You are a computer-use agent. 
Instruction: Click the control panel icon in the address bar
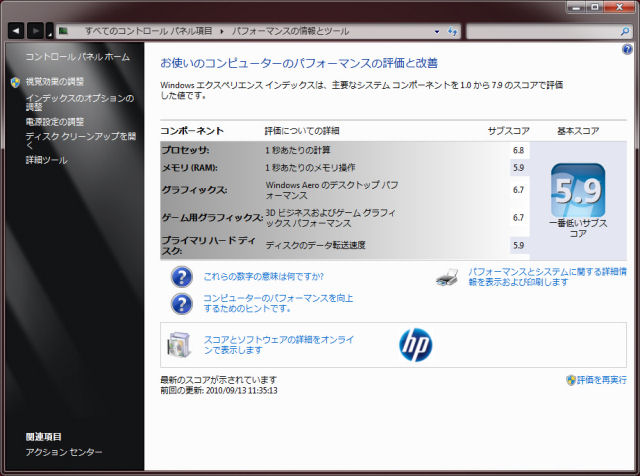coord(63,31)
